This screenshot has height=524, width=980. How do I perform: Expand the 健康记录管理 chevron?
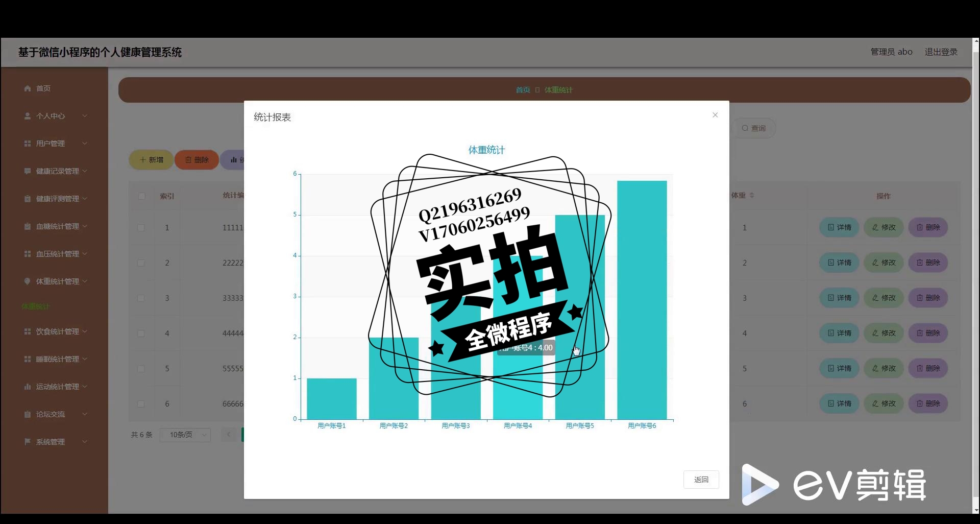coord(85,171)
